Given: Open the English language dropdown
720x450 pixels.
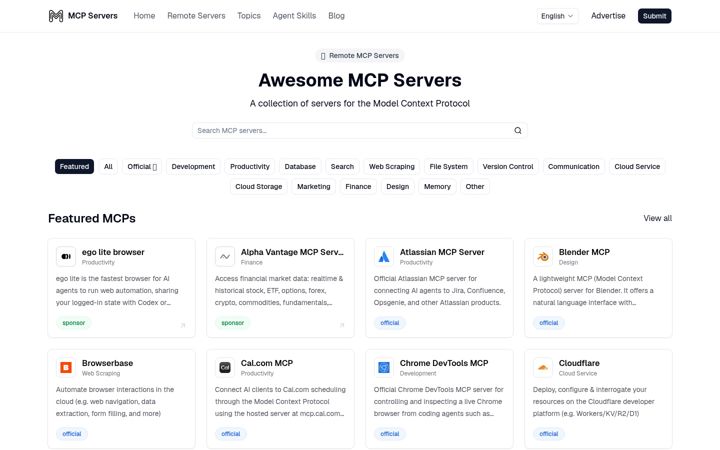Looking at the screenshot, I should 557,16.
